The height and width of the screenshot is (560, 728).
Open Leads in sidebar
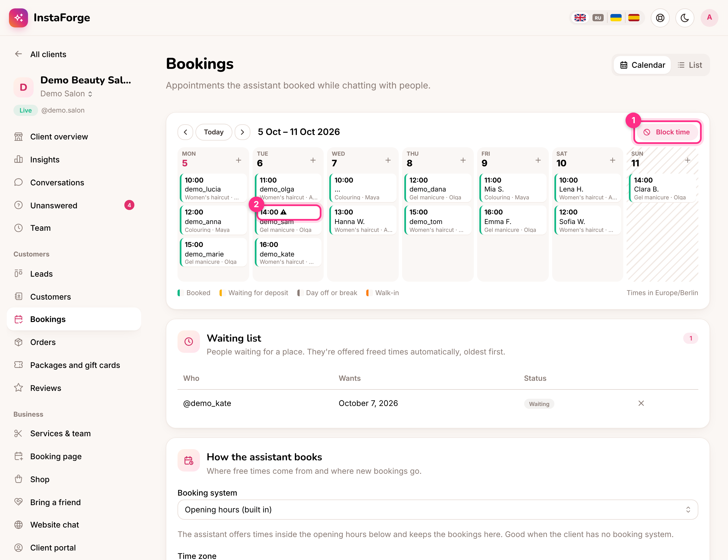click(x=74, y=274)
